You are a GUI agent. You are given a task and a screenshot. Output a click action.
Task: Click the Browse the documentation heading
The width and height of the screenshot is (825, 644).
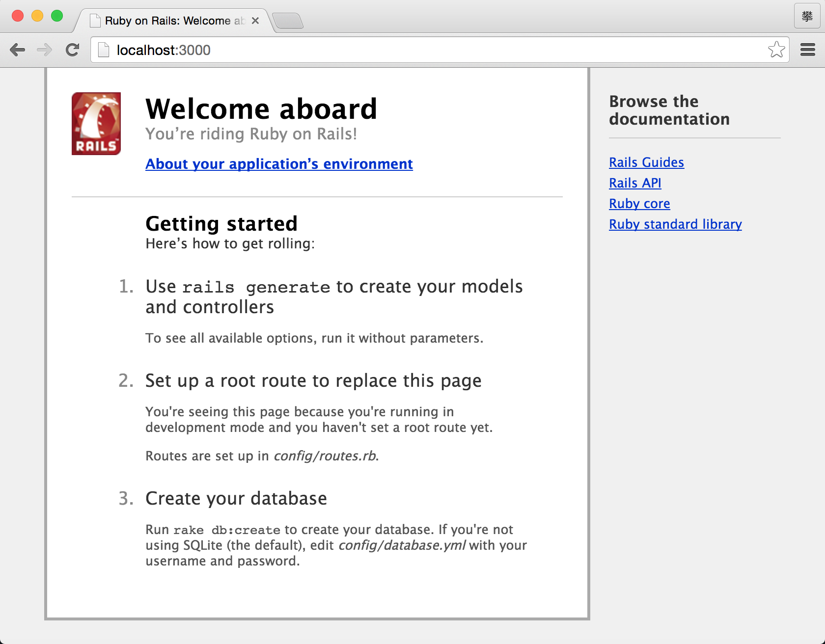(x=669, y=110)
